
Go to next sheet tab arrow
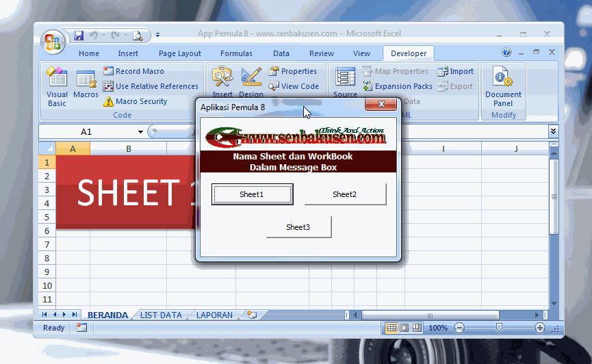click(x=64, y=315)
